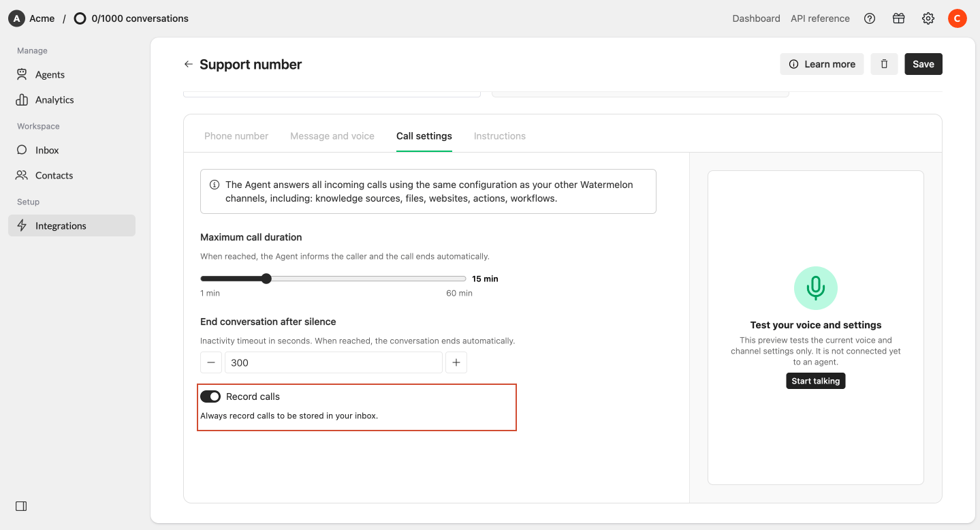980x530 pixels.
Task: Open the help question mark icon
Action: 870,18
